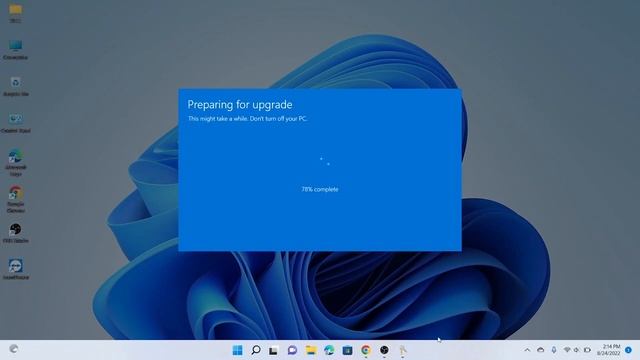Open the volume speaker tray icon
The width and height of the screenshot is (640, 360).
pos(576,350)
